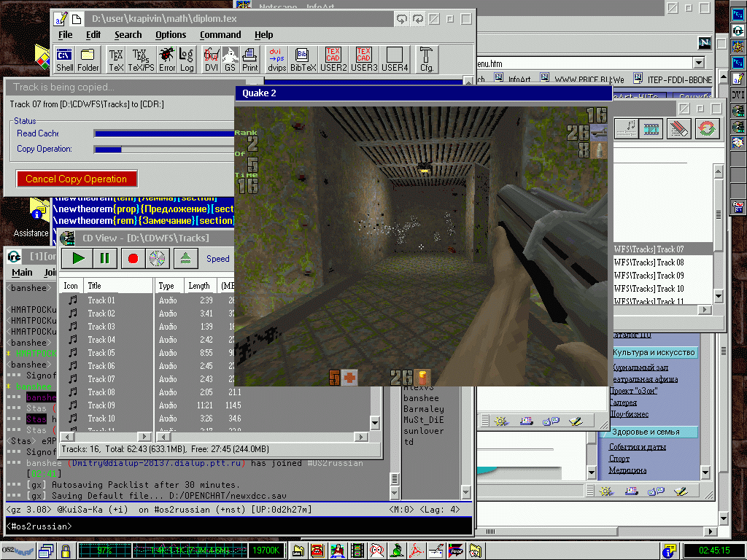
Task: Open the Медицина link in Netscape
Action: [627, 470]
